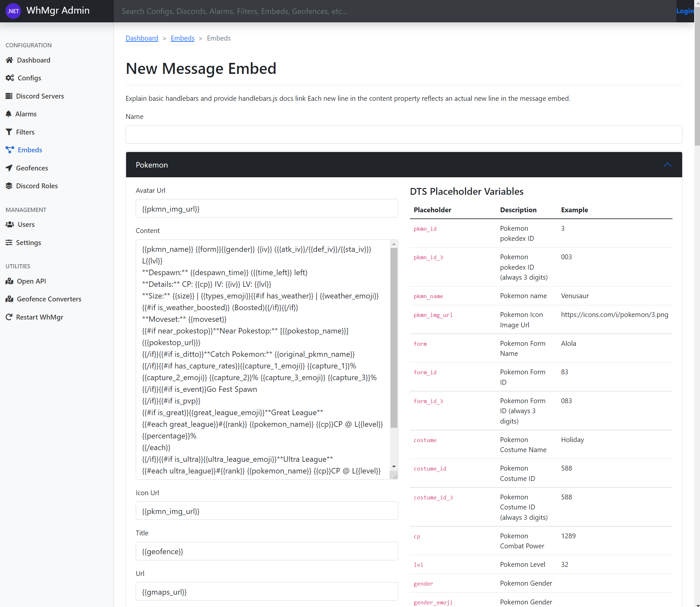Open the Discord Roles menu item

click(x=37, y=186)
